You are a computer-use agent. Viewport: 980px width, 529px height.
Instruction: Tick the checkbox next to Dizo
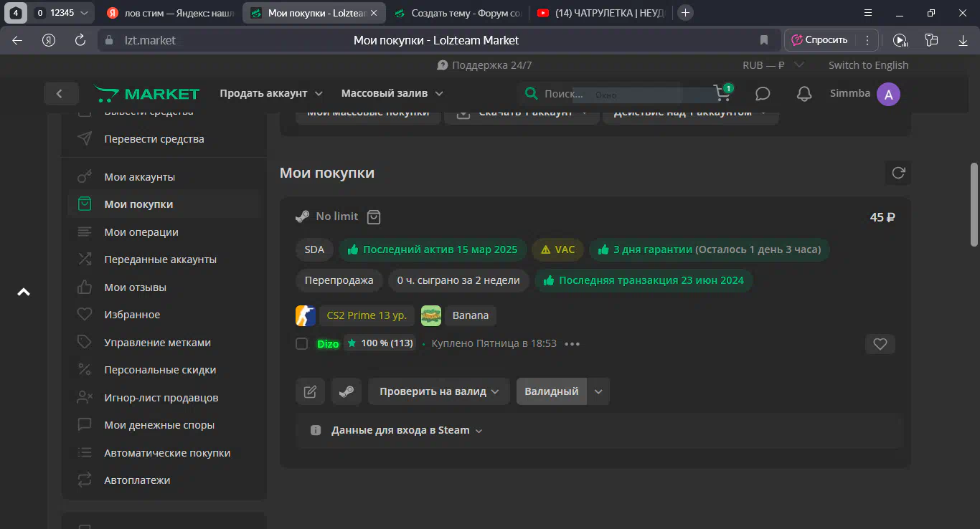302,344
